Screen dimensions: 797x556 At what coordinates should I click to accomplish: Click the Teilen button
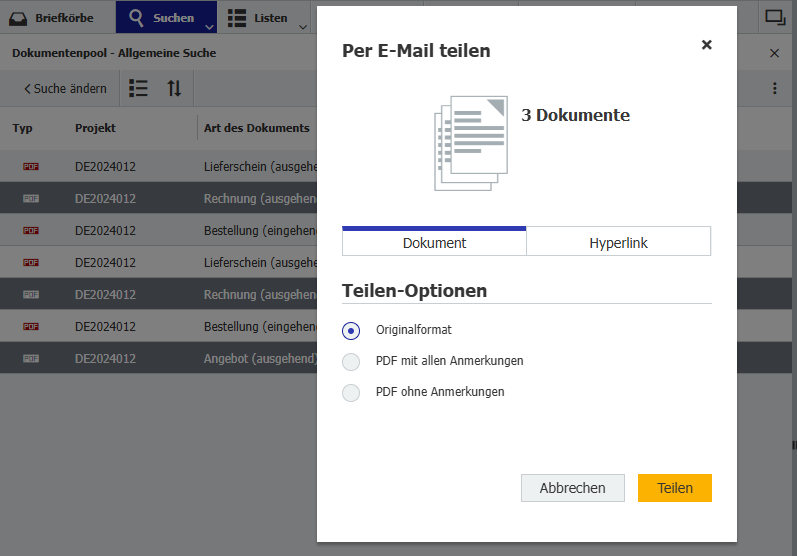pos(674,488)
